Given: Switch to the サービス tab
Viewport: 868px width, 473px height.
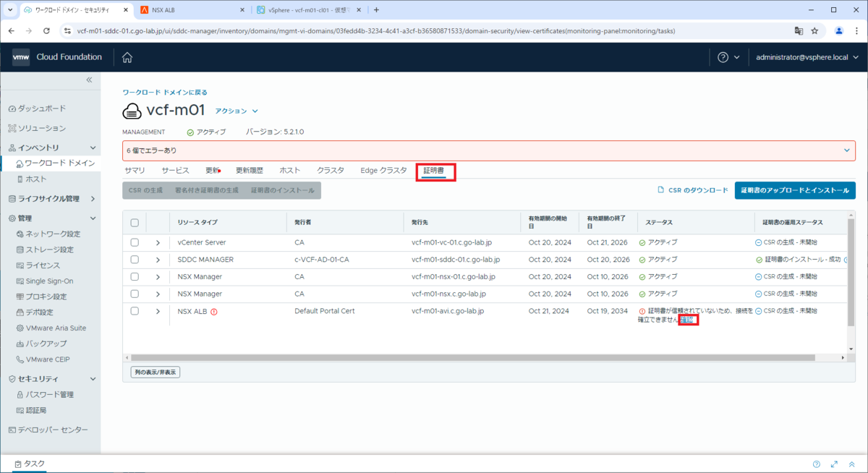Looking at the screenshot, I should click(175, 171).
